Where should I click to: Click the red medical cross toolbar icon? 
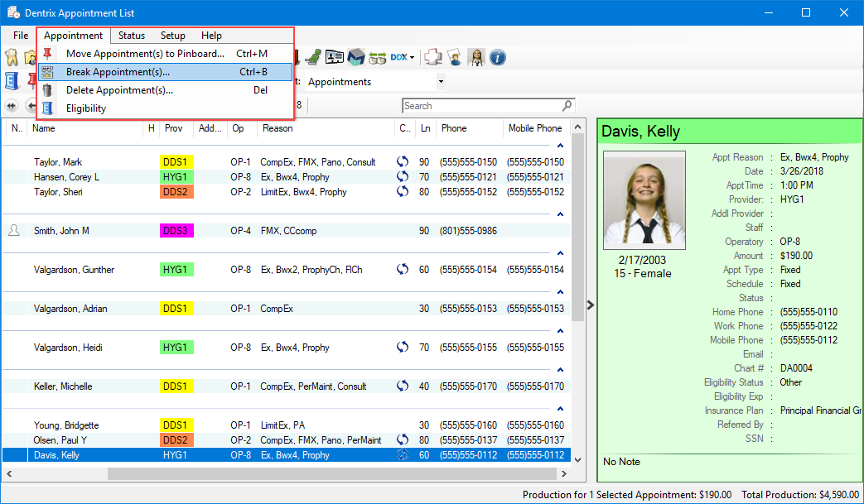[433, 57]
